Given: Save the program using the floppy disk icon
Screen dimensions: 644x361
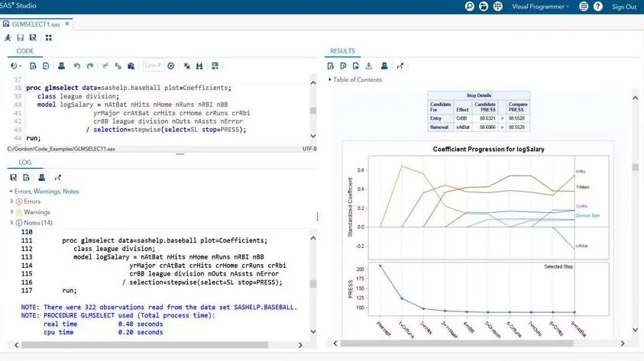Looking at the screenshot, I should pos(21,37).
